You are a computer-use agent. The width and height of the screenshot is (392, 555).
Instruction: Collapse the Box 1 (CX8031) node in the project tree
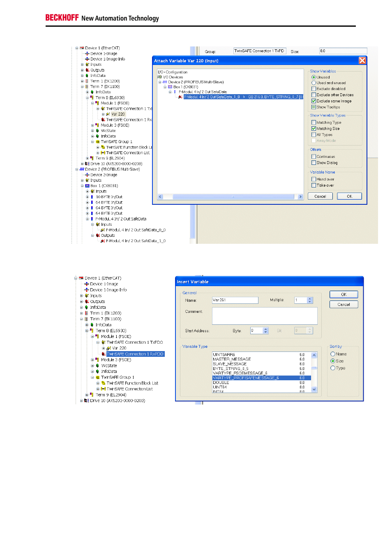82,186
